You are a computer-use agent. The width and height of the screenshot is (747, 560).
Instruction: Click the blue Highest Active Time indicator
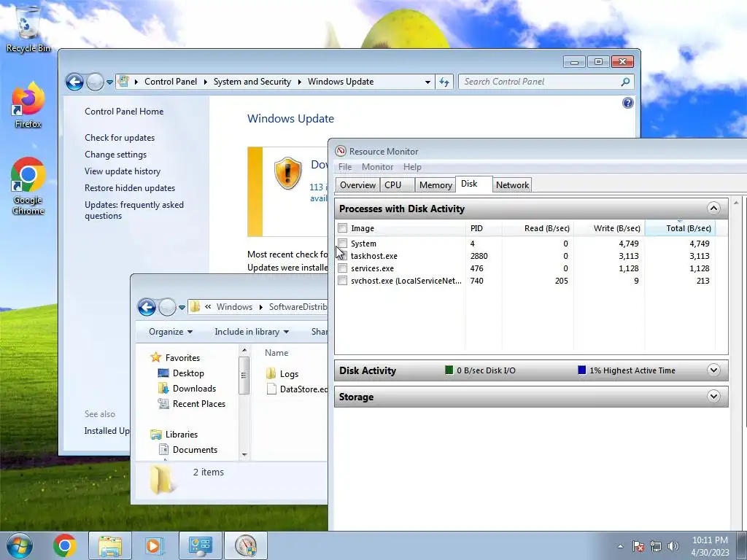(581, 370)
